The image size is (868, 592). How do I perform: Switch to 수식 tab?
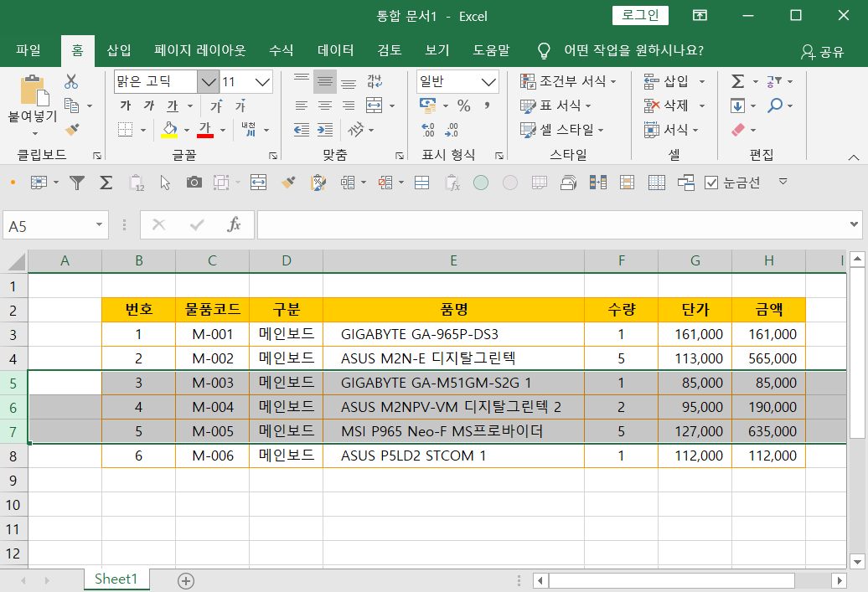282,50
